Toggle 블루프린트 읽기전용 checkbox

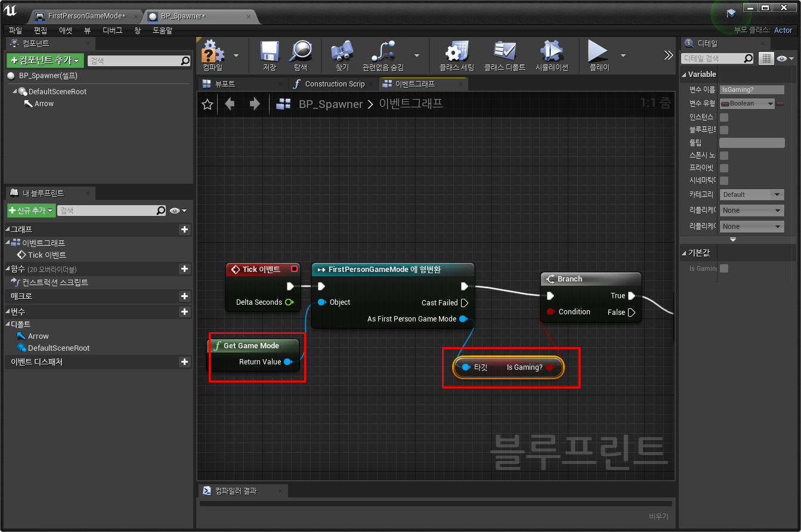(x=724, y=130)
